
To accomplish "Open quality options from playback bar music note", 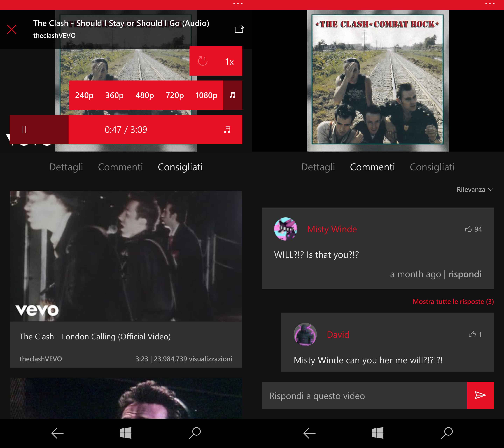I will coord(227,130).
